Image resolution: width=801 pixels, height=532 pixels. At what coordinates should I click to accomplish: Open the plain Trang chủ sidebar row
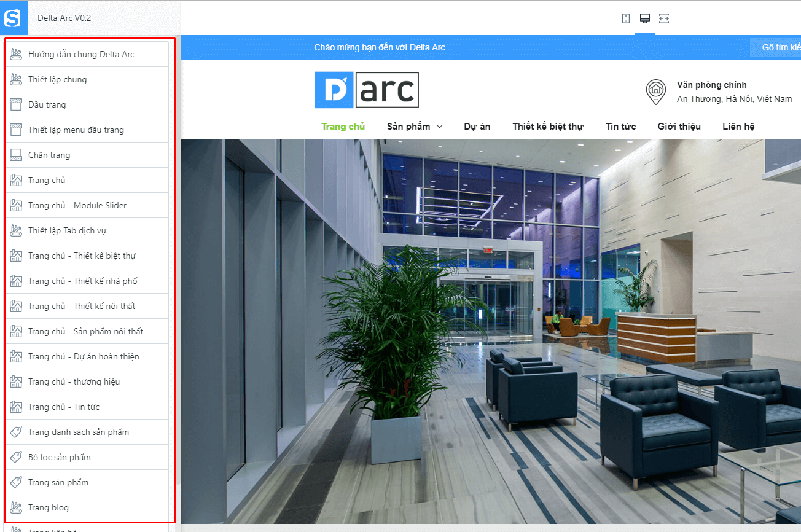(87, 180)
